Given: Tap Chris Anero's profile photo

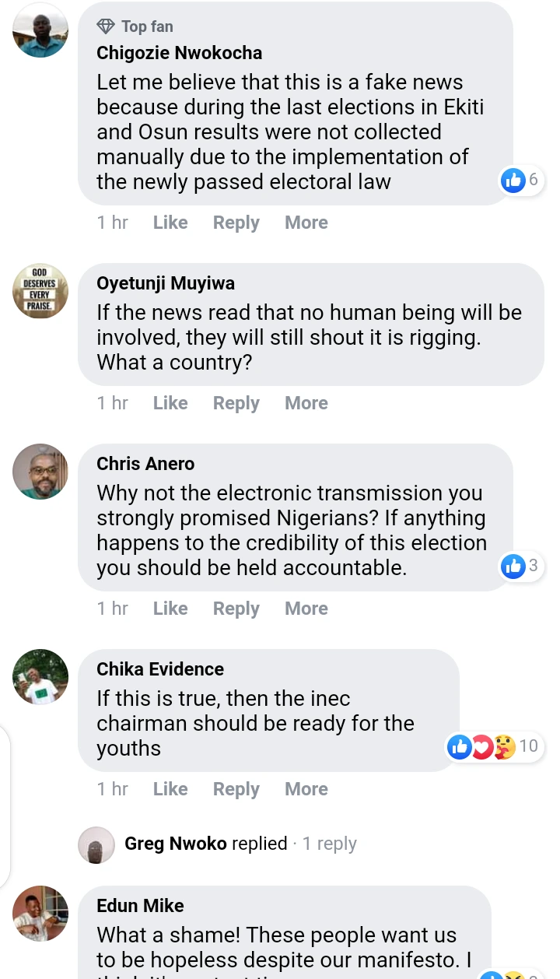Looking at the screenshot, I should (x=40, y=472).
